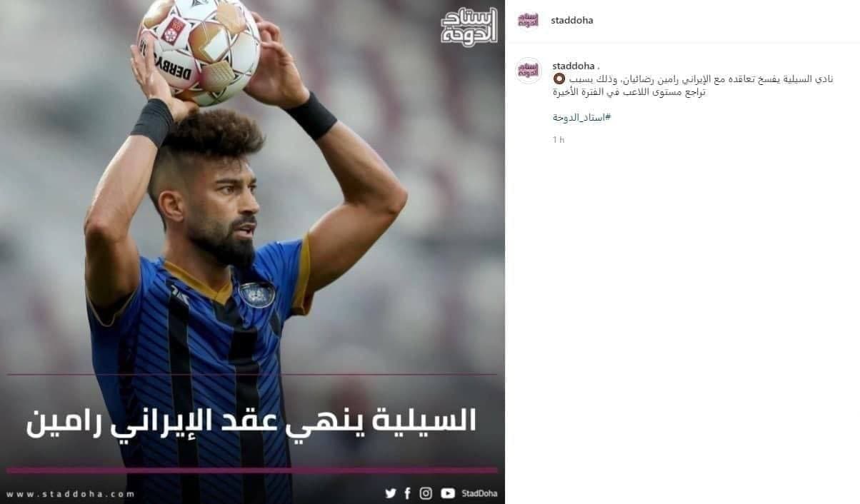Viewport: 860px width, 504px height.
Task: Click staddoha username in the post header
Action: (572, 20)
